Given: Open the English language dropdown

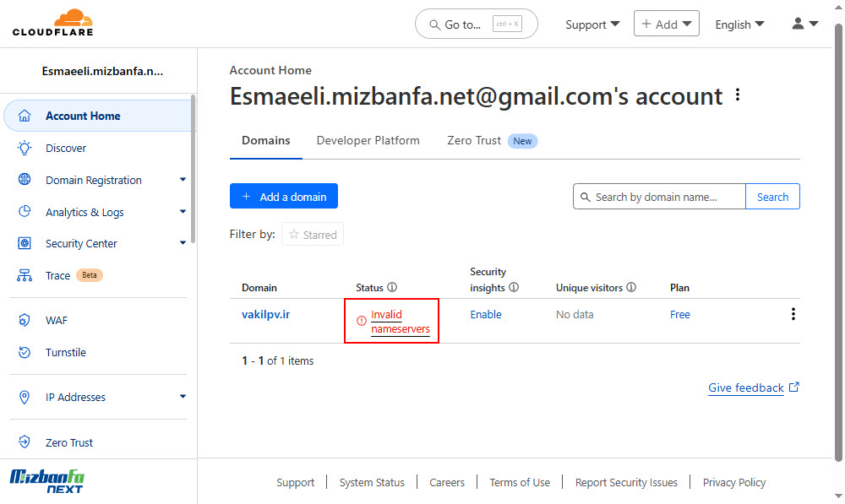Looking at the screenshot, I should 739,24.
